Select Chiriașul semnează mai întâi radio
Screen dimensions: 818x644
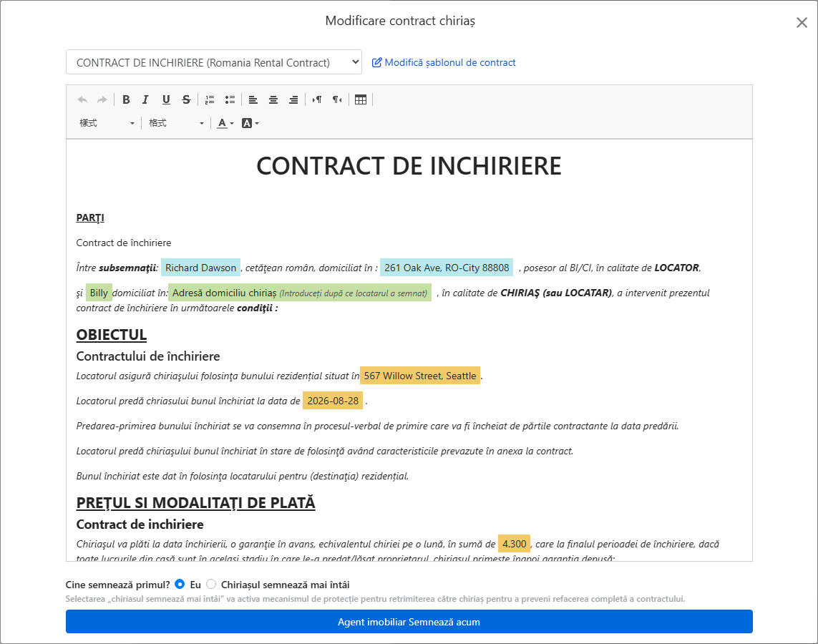point(211,584)
